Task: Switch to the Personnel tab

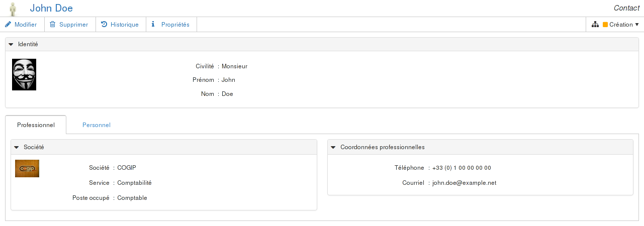Action: click(97, 125)
